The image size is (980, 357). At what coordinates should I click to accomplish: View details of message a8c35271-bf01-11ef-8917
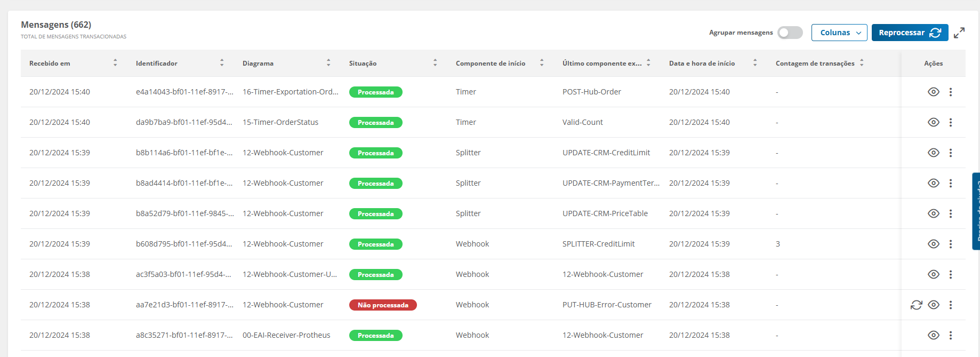[933, 335]
